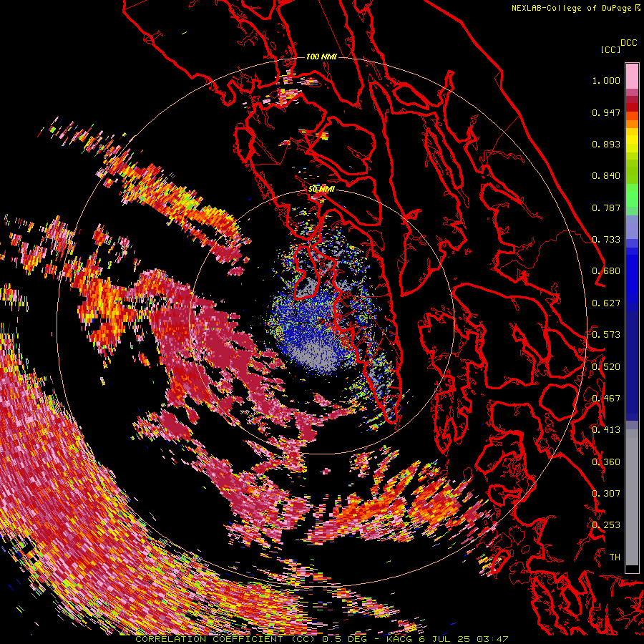Image resolution: width=644 pixels, height=644 pixels.
Task: Click the pink top segment of color bar
Action: click(632, 76)
